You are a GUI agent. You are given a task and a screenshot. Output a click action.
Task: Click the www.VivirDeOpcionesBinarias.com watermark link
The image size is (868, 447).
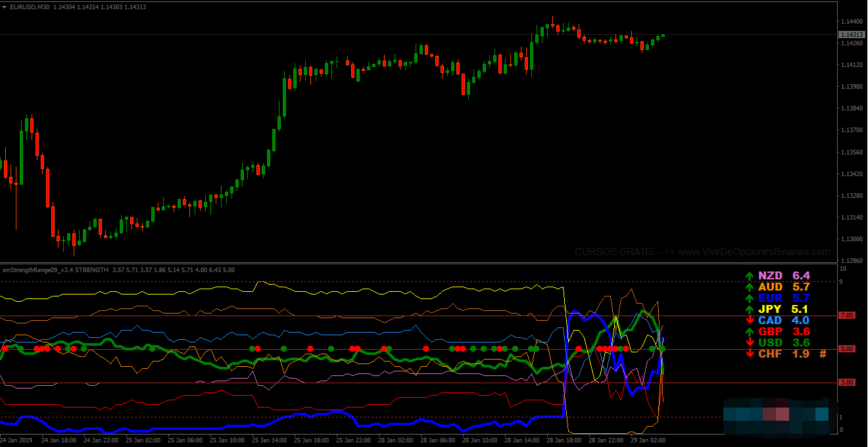(x=754, y=252)
